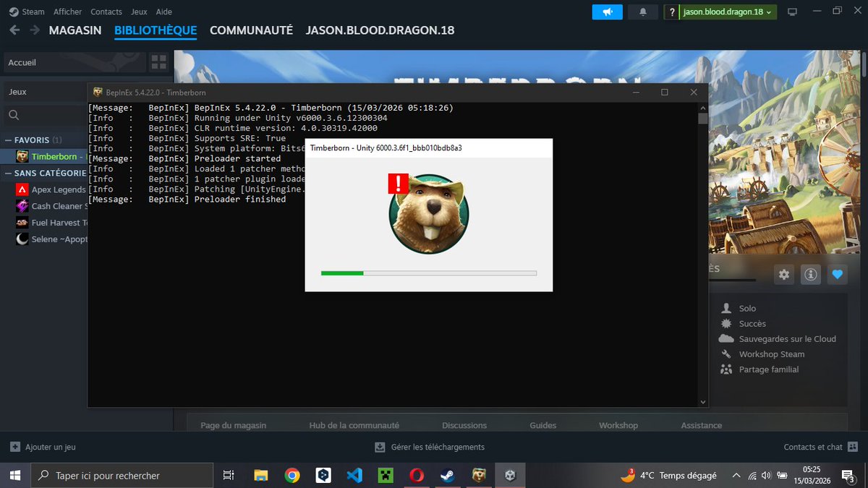Click the BepInEx console scrollbar up arrow

tap(702, 107)
